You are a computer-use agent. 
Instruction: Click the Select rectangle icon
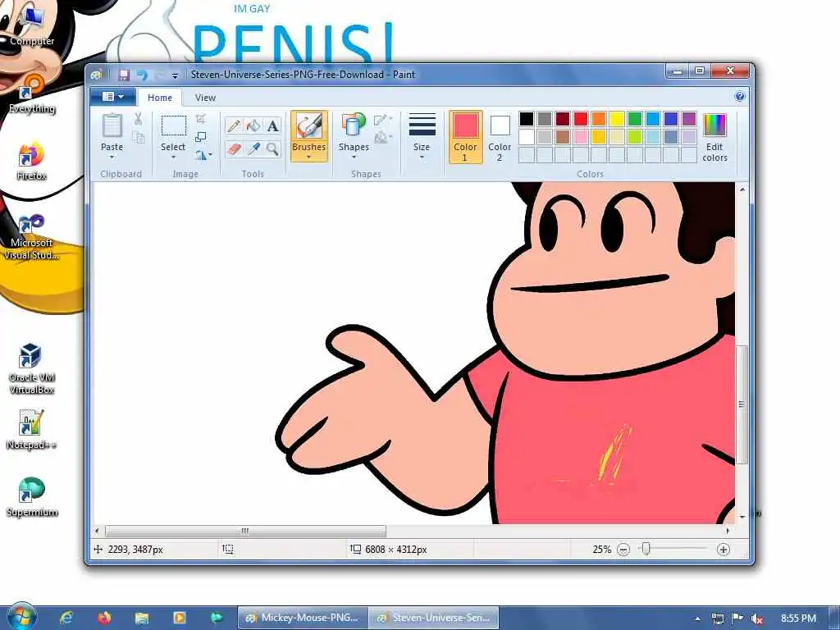point(174,126)
